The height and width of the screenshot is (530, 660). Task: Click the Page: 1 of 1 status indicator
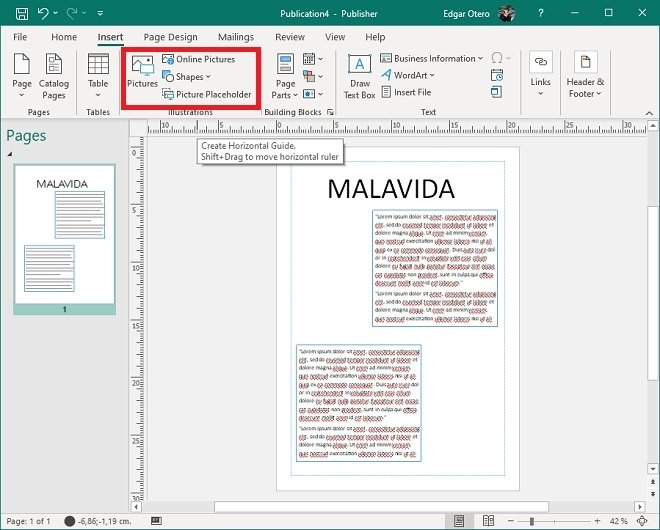28,521
